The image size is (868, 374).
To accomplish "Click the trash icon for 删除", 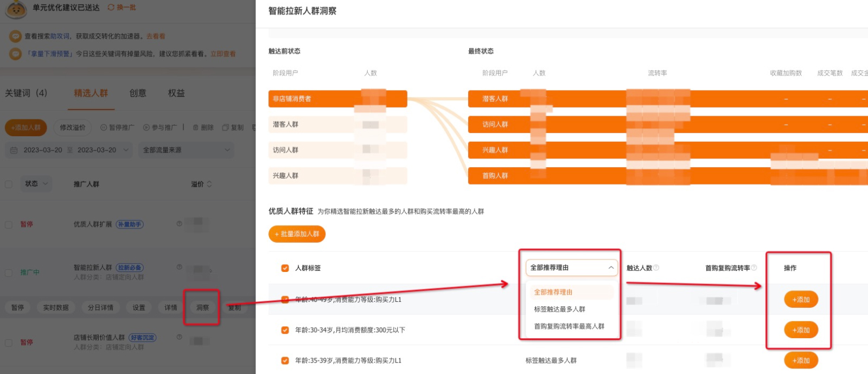I will 196,128.
